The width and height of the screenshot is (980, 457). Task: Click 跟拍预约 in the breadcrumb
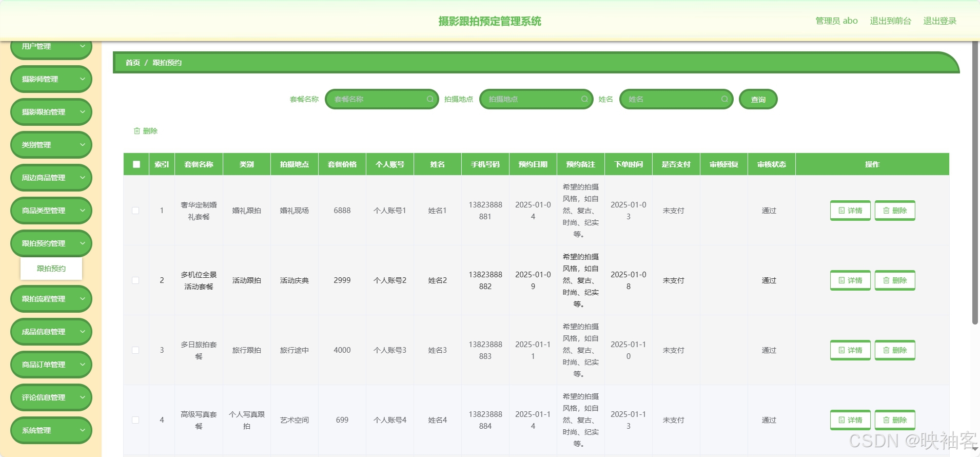point(167,63)
